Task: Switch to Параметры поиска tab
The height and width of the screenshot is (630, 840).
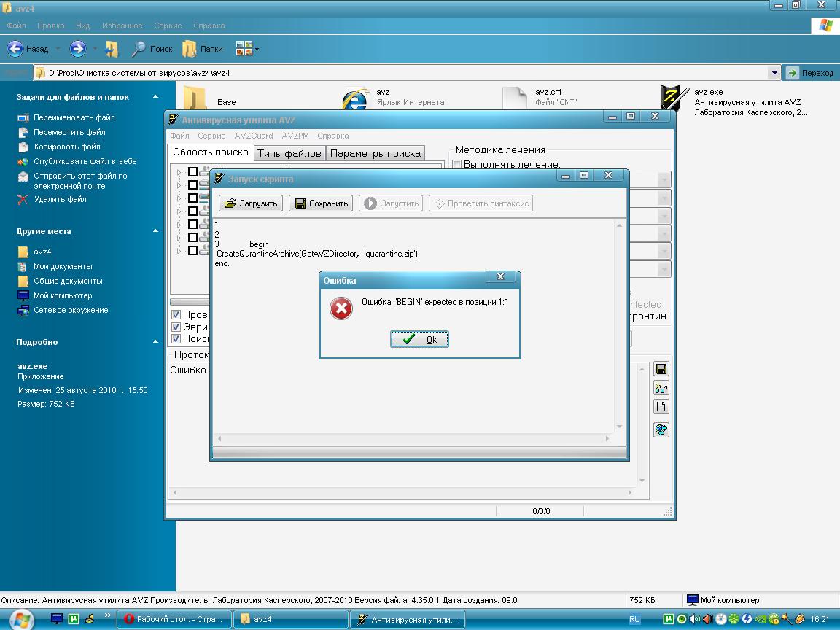Action: 376,153
